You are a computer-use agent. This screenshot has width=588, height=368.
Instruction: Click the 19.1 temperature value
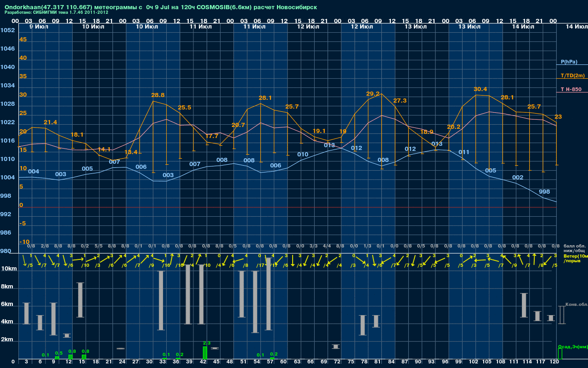pyautogui.click(x=319, y=131)
